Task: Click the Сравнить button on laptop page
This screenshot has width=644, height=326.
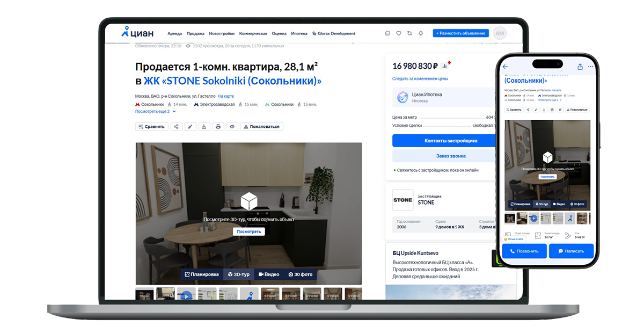Action: click(x=152, y=127)
